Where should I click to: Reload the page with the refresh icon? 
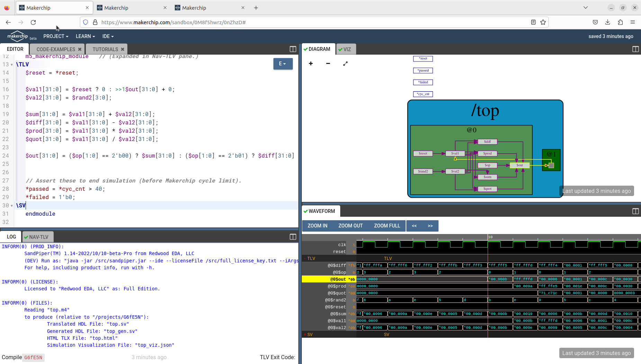coord(33,22)
